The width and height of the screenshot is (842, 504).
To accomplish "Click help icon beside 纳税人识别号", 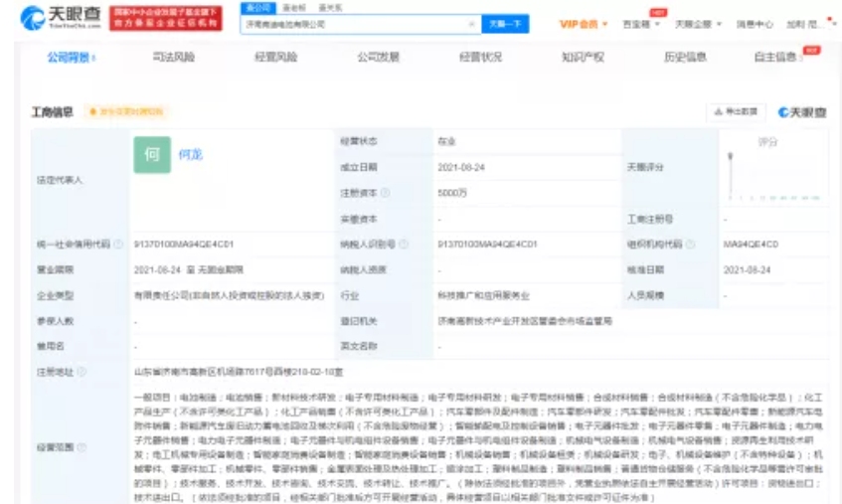I will 403,244.
